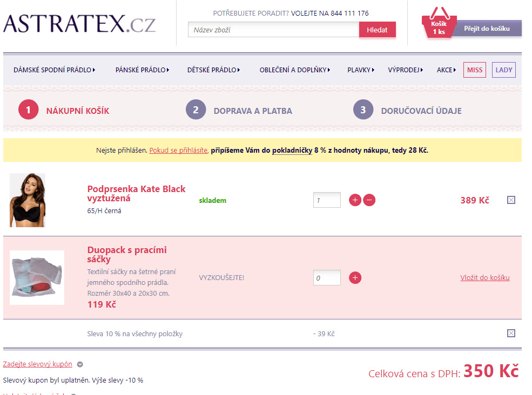532x395 pixels.
Task: Click the Nákupní košík step label
Action: [x=78, y=111]
